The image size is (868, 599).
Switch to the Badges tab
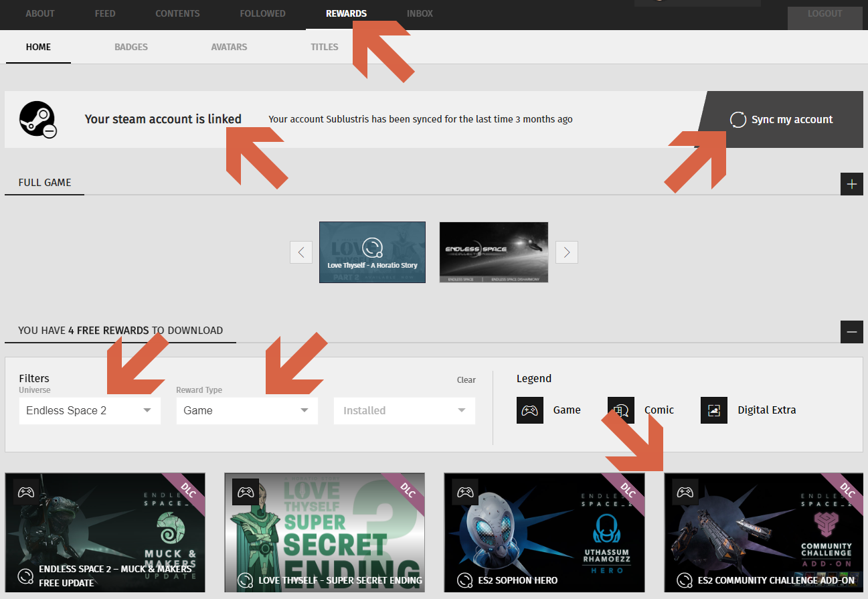point(131,47)
